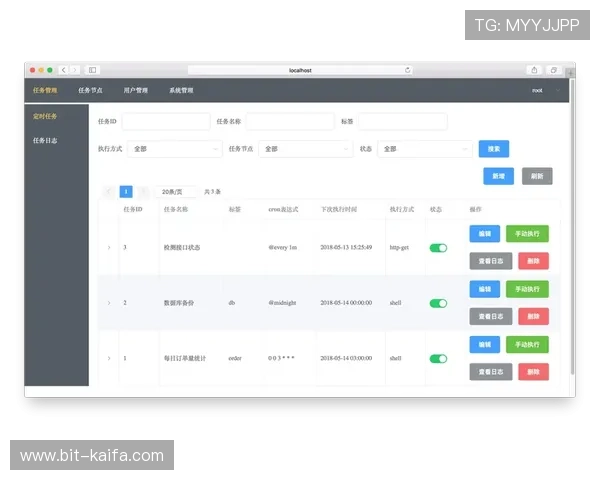Click the gray 刷新 button

(537, 176)
